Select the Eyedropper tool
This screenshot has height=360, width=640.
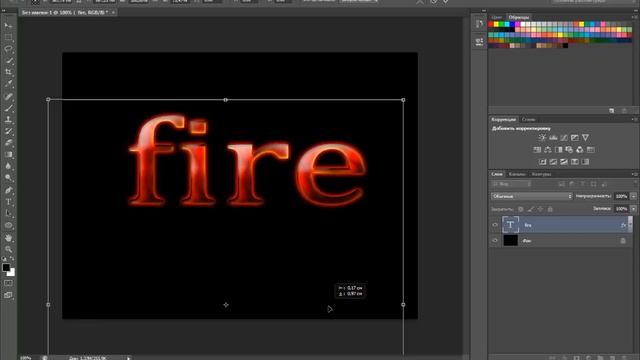pyautogui.click(x=8, y=84)
